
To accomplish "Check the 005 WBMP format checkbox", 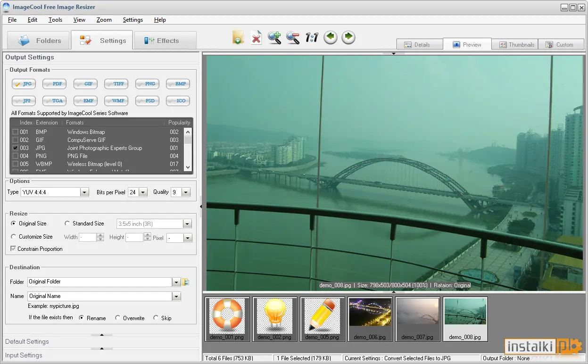I will [x=15, y=164].
